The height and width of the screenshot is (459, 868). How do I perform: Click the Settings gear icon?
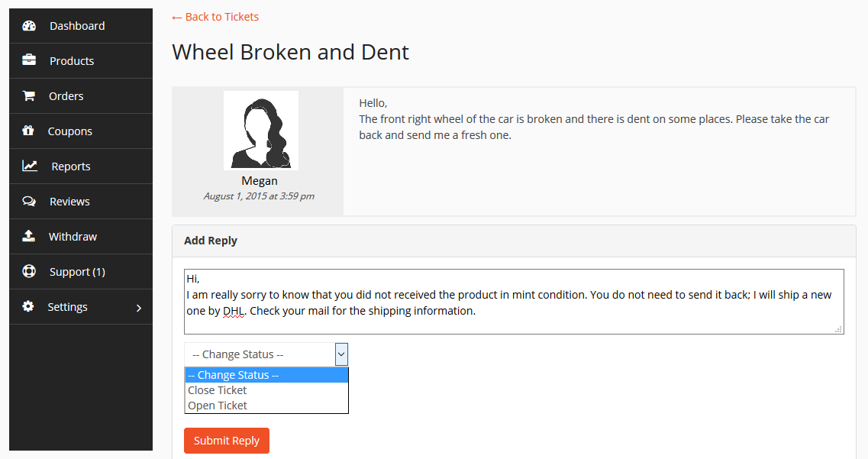(x=28, y=306)
